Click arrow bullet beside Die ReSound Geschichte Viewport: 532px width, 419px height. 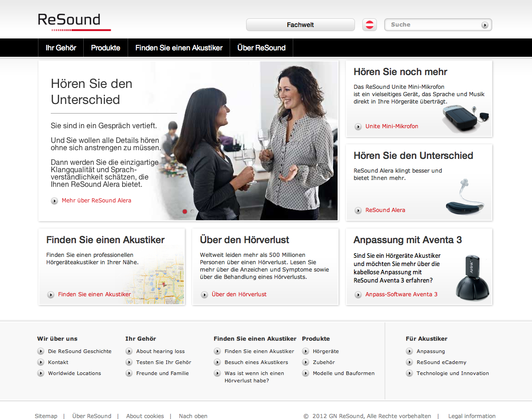[x=41, y=351]
